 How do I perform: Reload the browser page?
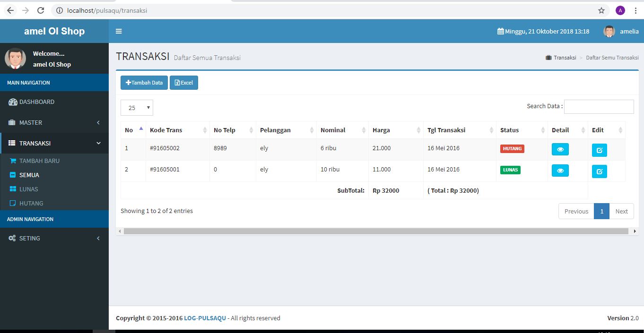click(41, 10)
